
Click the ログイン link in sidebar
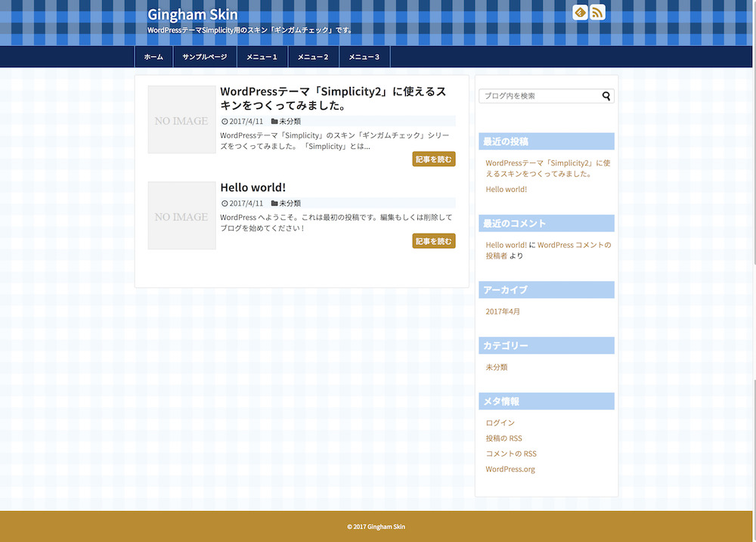(x=500, y=423)
